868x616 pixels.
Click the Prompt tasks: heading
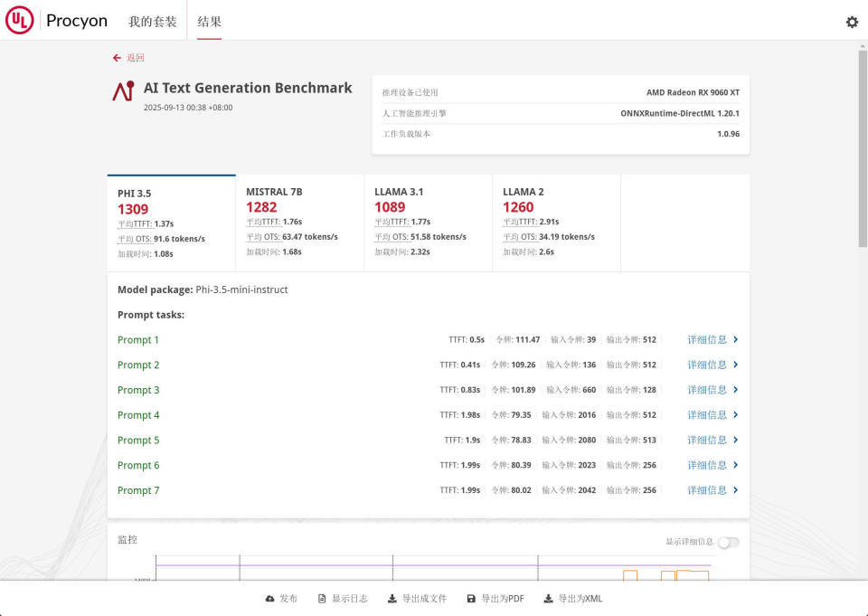[151, 315]
